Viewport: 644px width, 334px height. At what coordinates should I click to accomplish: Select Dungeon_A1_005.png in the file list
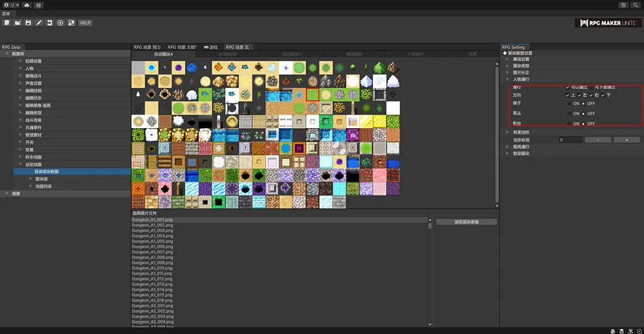tap(152, 241)
